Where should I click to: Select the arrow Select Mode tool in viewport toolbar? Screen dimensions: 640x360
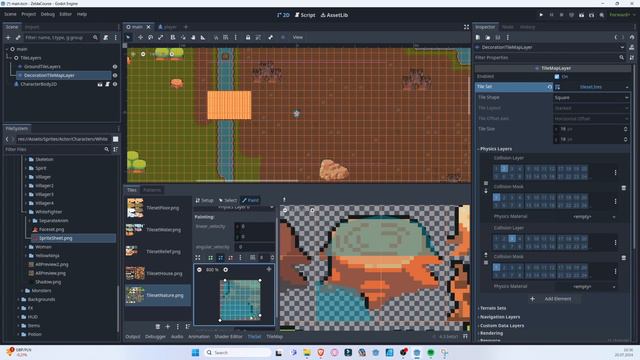(128, 37)
